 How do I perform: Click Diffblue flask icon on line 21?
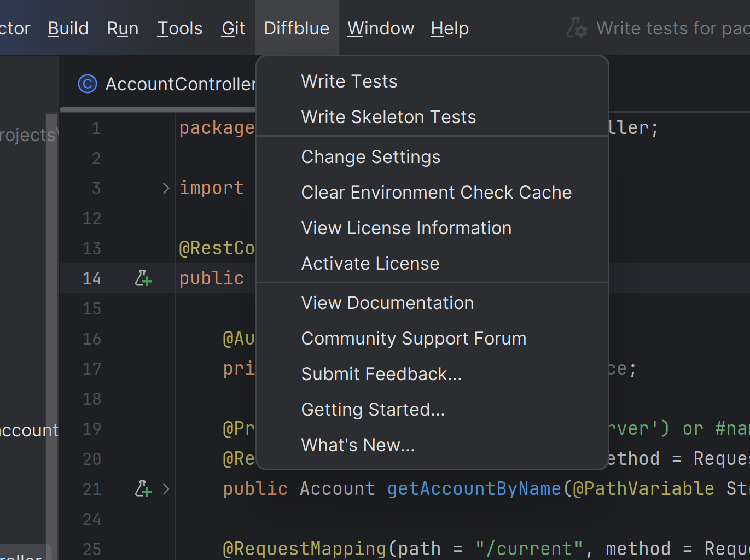(x=143, y=488)
